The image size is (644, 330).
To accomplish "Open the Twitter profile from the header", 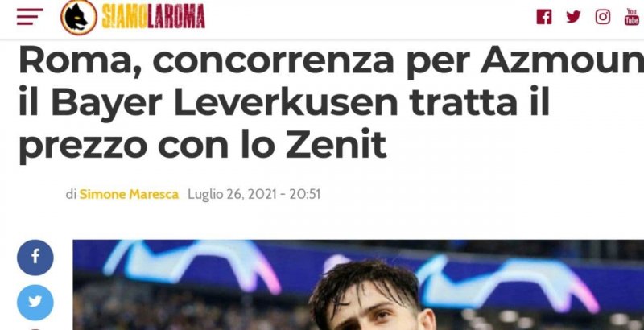I will [573, 17].
